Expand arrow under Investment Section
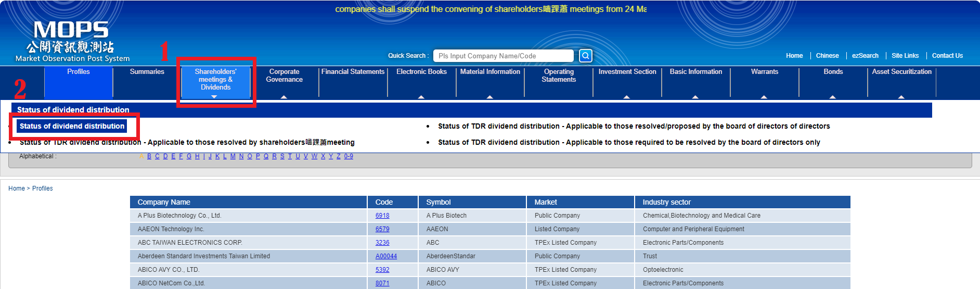The image size is (980, 289). pyautogui.click(x=627, y=97)
